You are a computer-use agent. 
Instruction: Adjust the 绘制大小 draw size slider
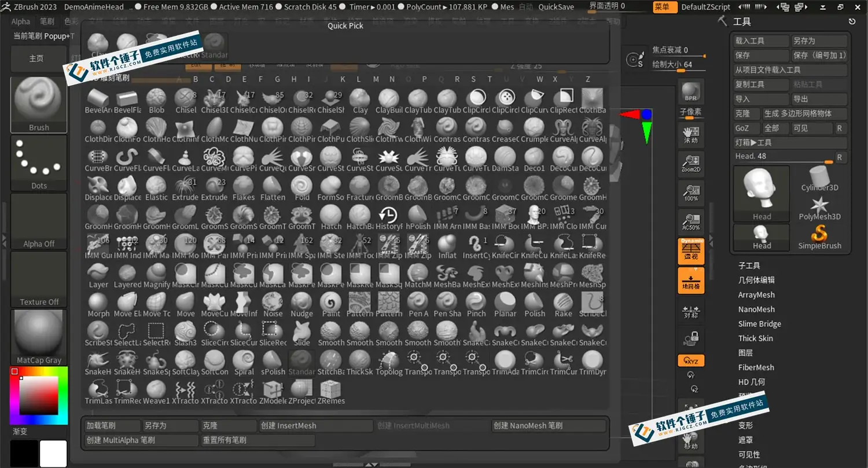679,65
